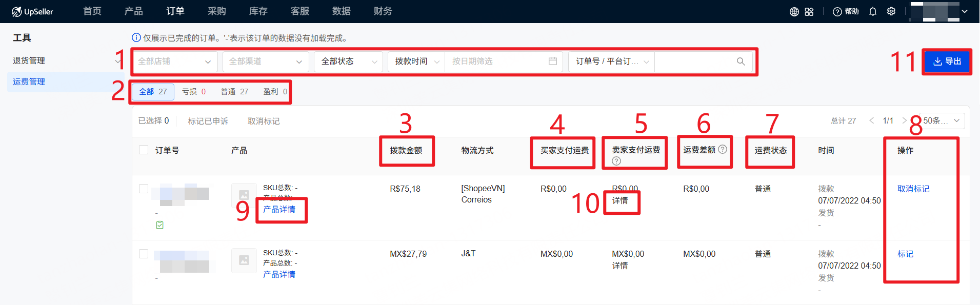The image size is (980, 305).
Task: Click the blue 导出 export button
Action: click(x=947, y=62)
